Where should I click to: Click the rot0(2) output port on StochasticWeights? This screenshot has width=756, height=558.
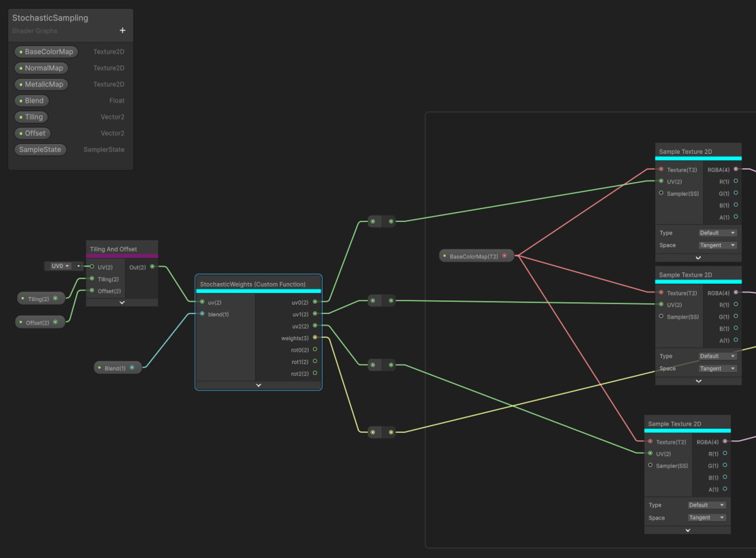pyautogui.click(x=315, y=349)
